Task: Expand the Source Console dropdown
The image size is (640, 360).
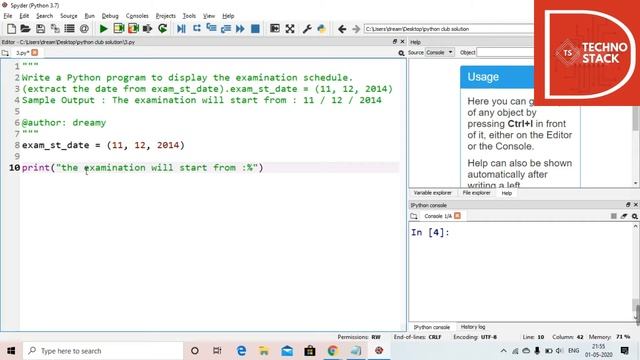Action: click(440, 52)
